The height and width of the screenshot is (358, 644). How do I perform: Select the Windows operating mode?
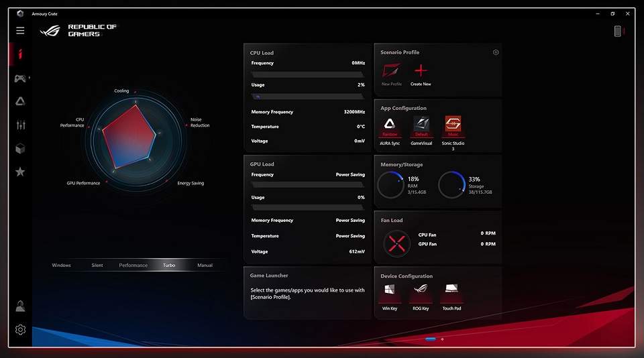coord(61,265)
